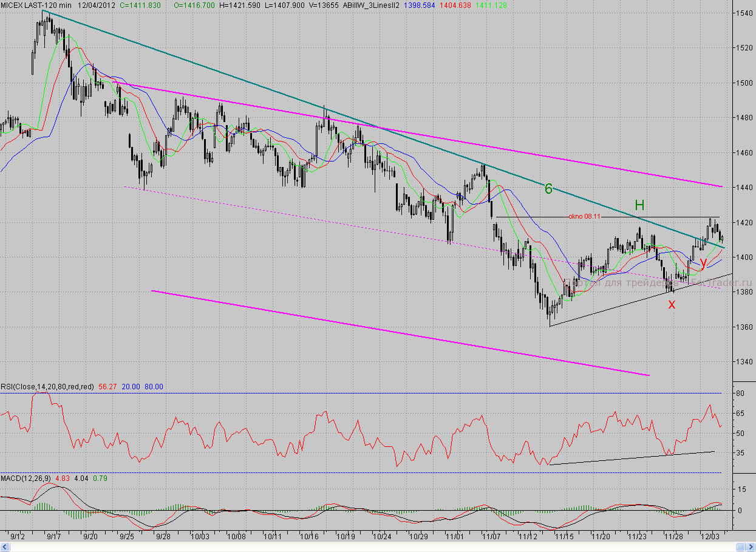The image size is (756, 552).
Task: Select the red x marker on chart
Action: tap(672, 305)
